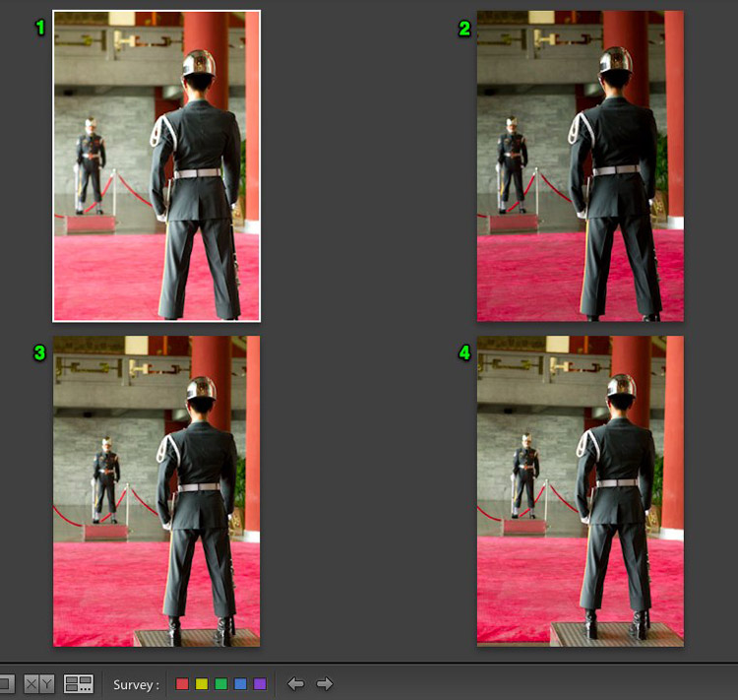Click the green number 3 badge
This screenshot has width=738, height=700.
[40, 352]
